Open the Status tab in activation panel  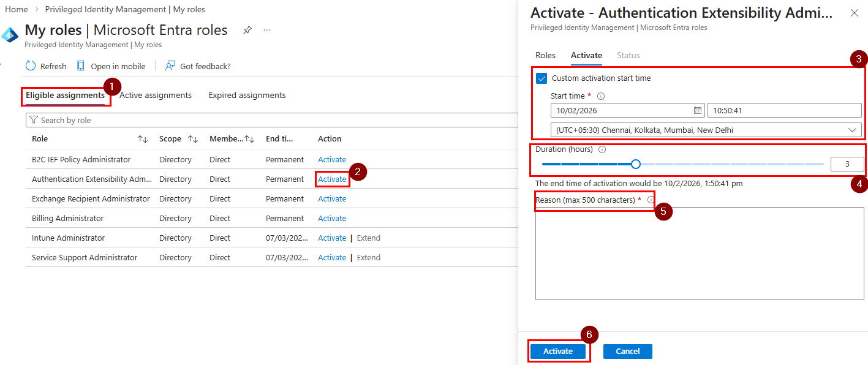(x=628, y=55)
